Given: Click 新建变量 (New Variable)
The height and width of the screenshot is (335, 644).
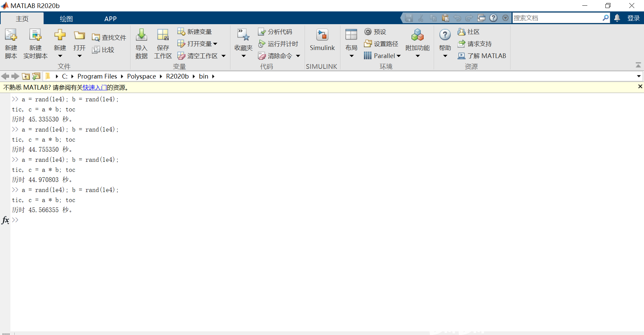Looking at the screenshot, I should [195, 32].
